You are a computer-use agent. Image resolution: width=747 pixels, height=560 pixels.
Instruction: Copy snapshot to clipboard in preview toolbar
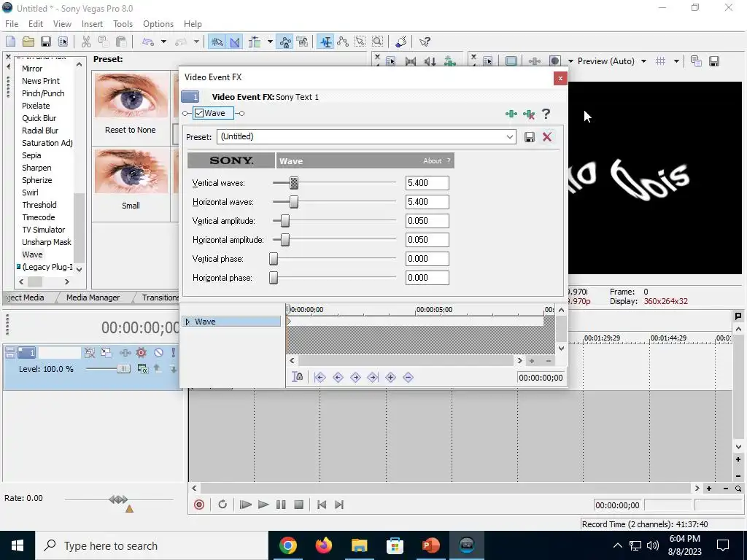point(696,61)
